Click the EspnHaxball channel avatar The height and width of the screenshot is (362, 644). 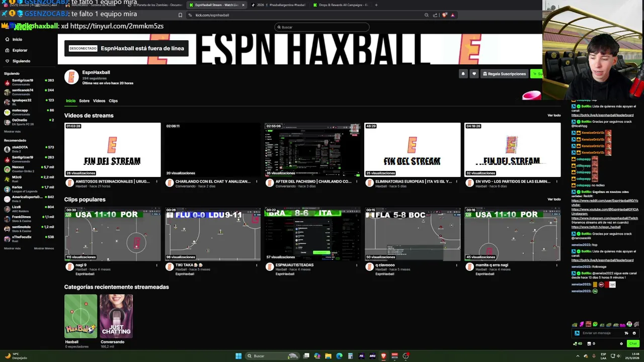click(71, 76)
